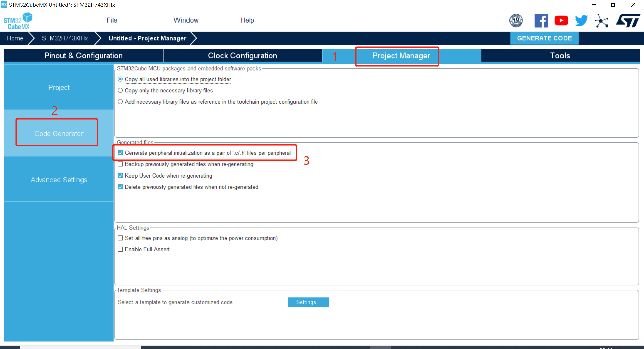Screen dimensions: 644x349
Task: Open the File menu
Action: [x=112, y=20]
